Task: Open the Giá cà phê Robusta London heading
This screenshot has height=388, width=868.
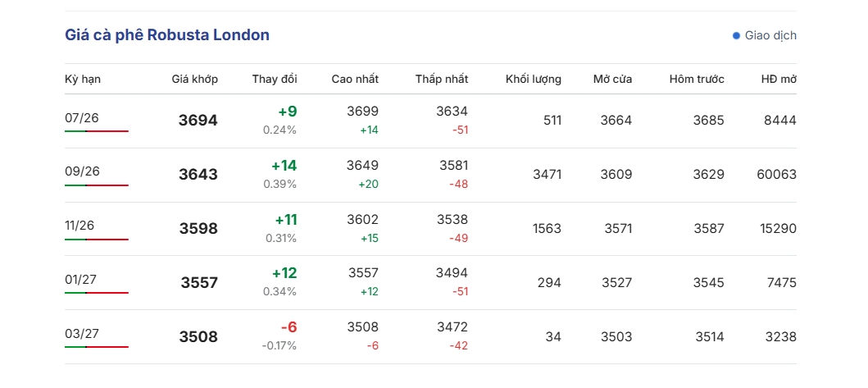Action: tap(167, 35)
